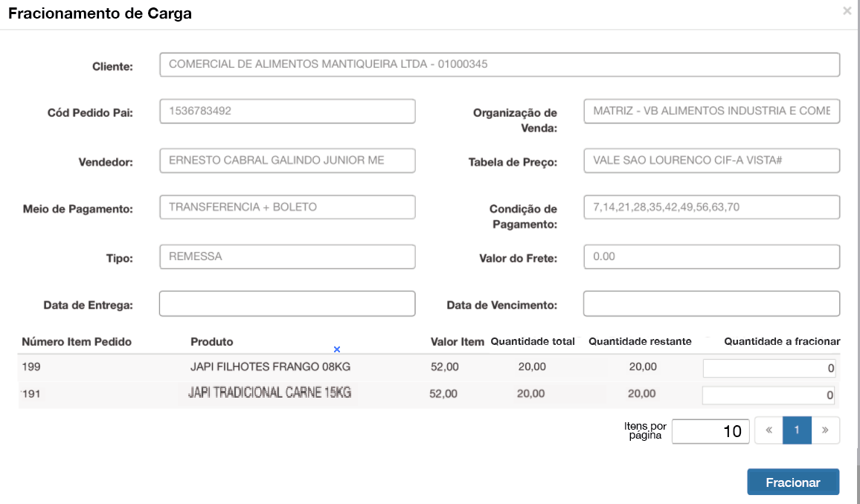The width and height of the screenshot is (860, 504).
Task: Click the page vertical scrollbar
Action: point(857,252)
